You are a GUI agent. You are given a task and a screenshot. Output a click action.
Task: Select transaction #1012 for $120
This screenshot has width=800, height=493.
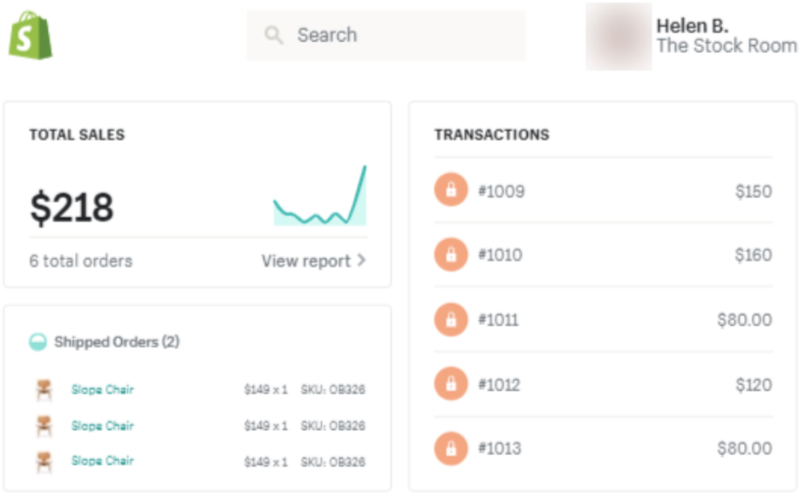tap(603, 384)
